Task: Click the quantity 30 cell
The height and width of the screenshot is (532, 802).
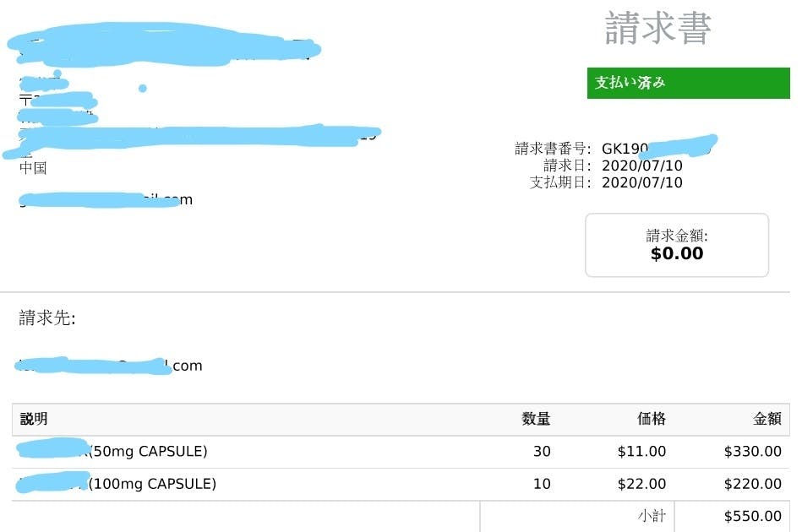Action: point(542,452)
